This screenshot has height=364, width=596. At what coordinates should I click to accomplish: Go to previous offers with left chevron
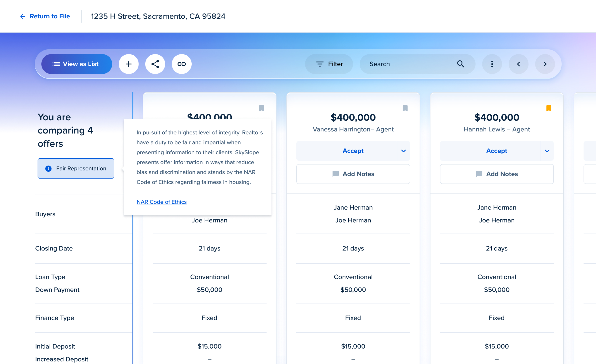point(518,64)
